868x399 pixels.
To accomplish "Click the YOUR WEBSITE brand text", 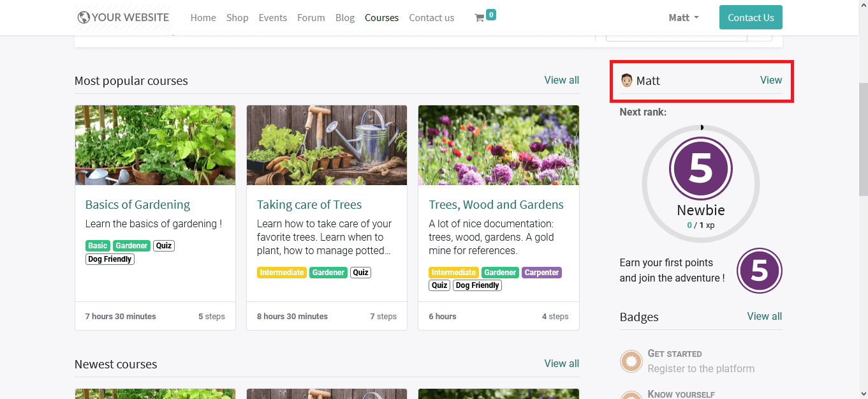I will pyautogui.click(x=130, y=17).
